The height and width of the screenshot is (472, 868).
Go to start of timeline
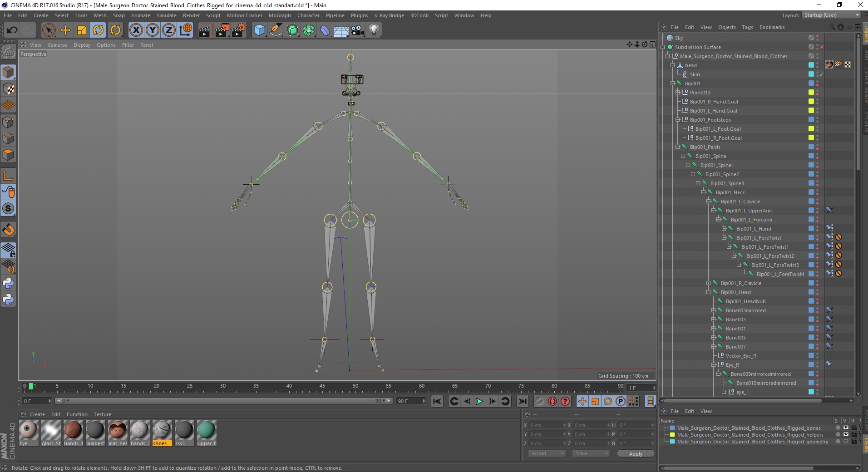437,401
